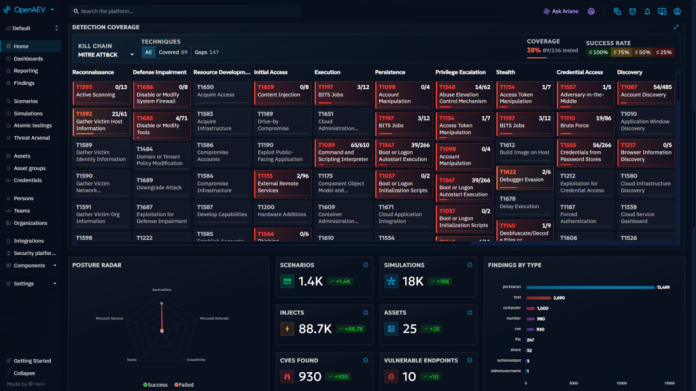Image resolution: width=696 pixels, height=391 pixels.
Task: Go to Home in the sidebar
Action: (x=31, y=46)
